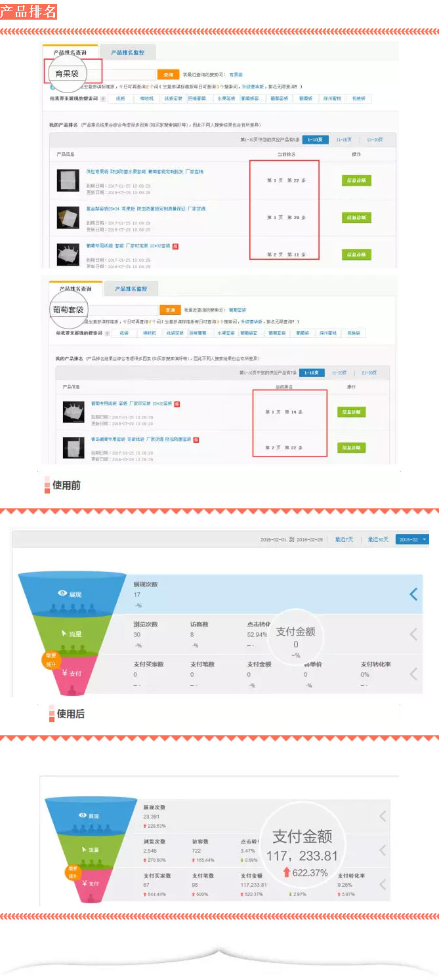The width and height of the screenshot is (439, 980).
Task: Click the 水果套袋 keyword chip in the 育果袋 panel
Action: click(225, 98)
